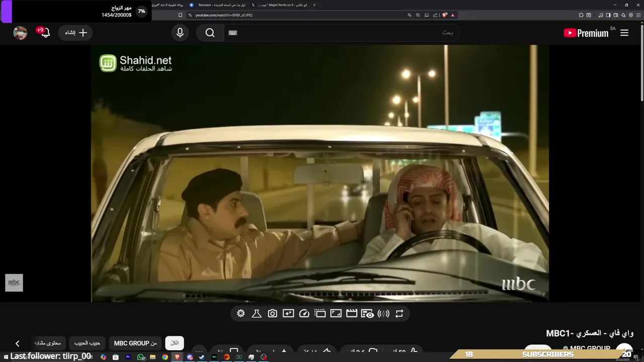
Task: Click the Shahid.net watermark in video
Action: (x=135, y=63)
